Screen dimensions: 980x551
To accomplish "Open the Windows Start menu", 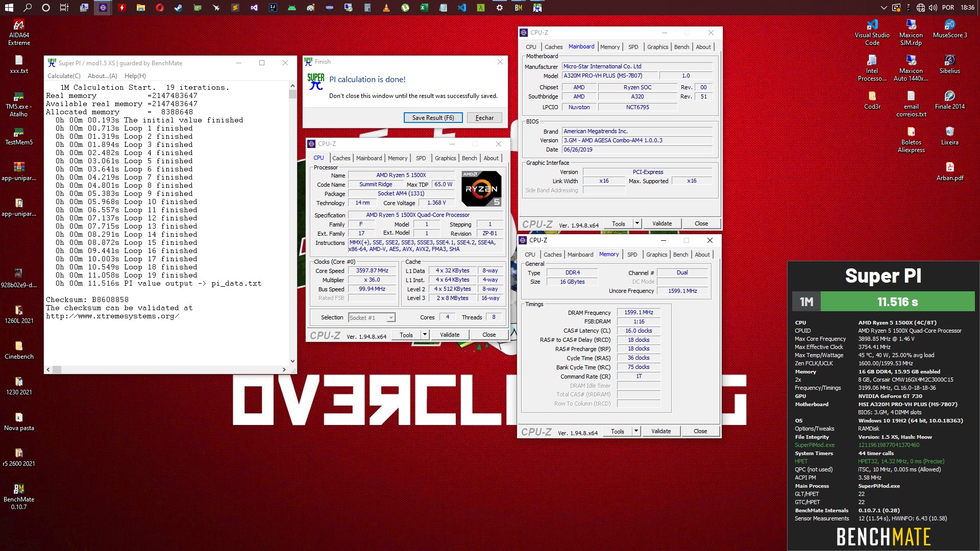I will tap(9, 8).
